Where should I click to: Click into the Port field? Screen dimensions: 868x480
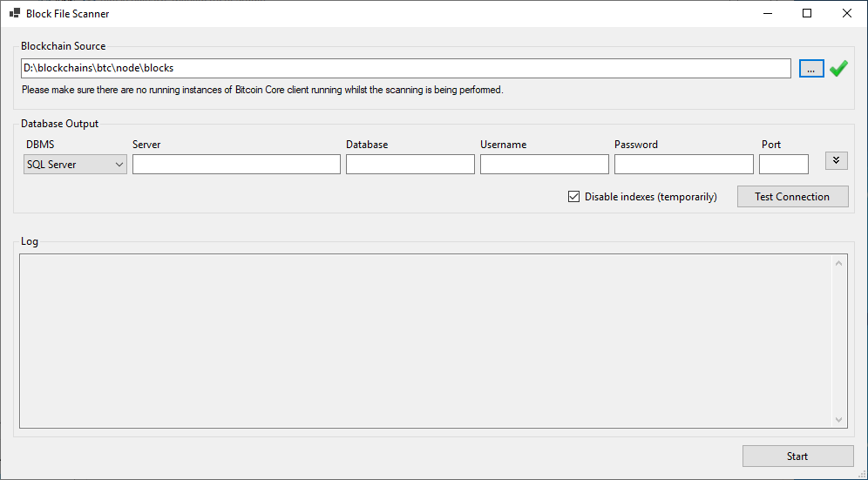[783, 165]
